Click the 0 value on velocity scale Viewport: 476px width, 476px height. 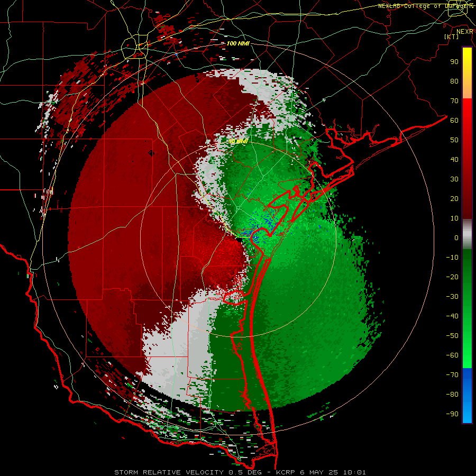456,237
